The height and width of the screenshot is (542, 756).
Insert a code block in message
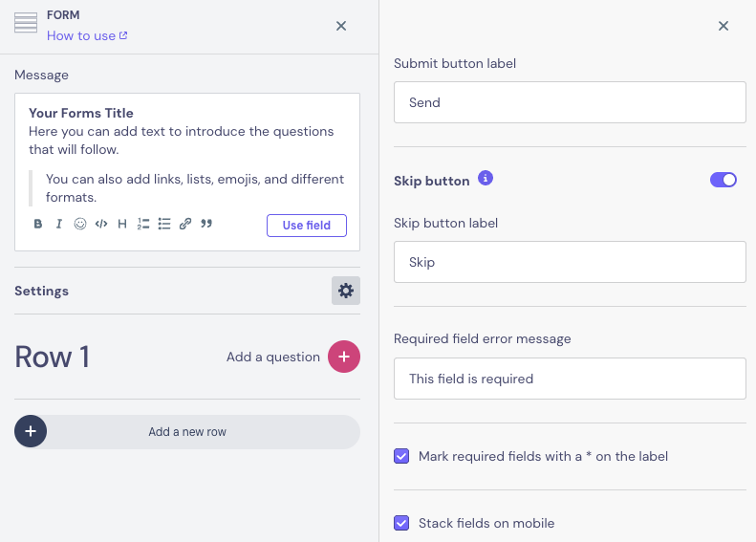click(101, 225)
